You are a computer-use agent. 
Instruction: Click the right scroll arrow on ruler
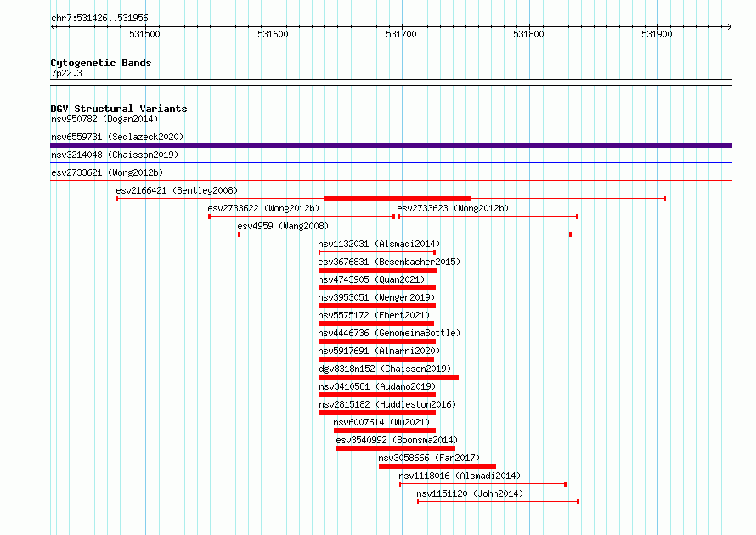[729, 27]
